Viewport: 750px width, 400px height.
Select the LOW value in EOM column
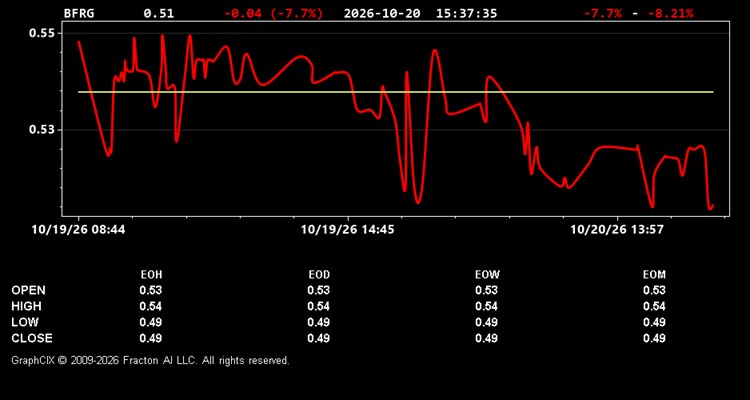(654, 322)
